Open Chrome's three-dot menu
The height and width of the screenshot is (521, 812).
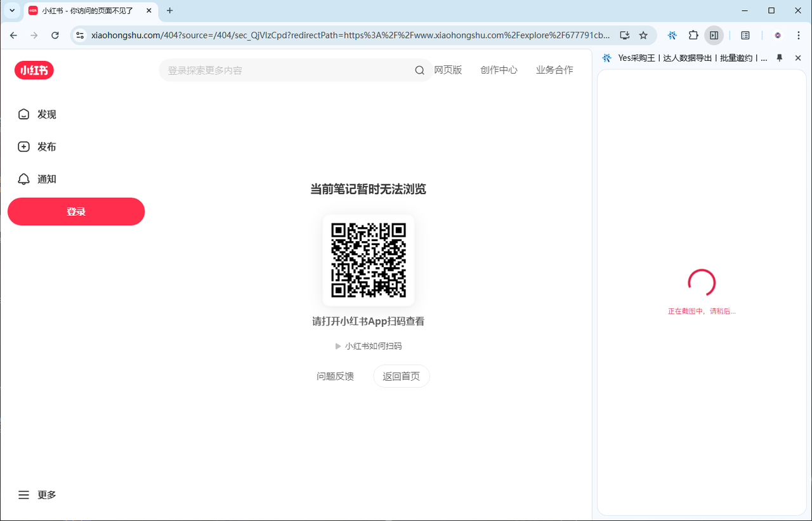point(798,36)
